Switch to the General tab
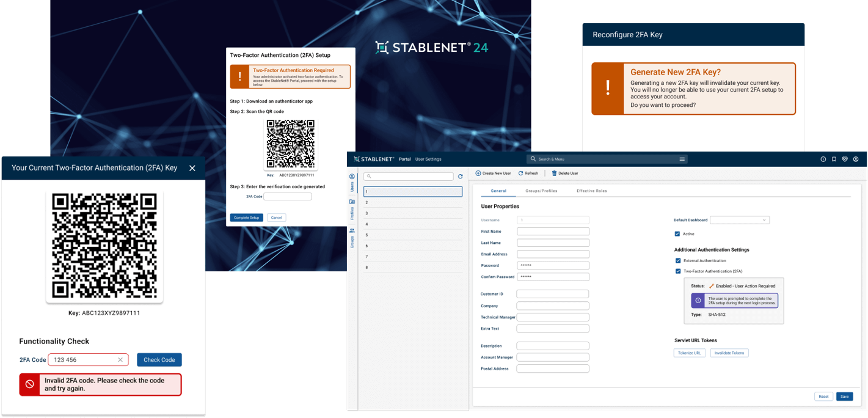 [498, 191]
